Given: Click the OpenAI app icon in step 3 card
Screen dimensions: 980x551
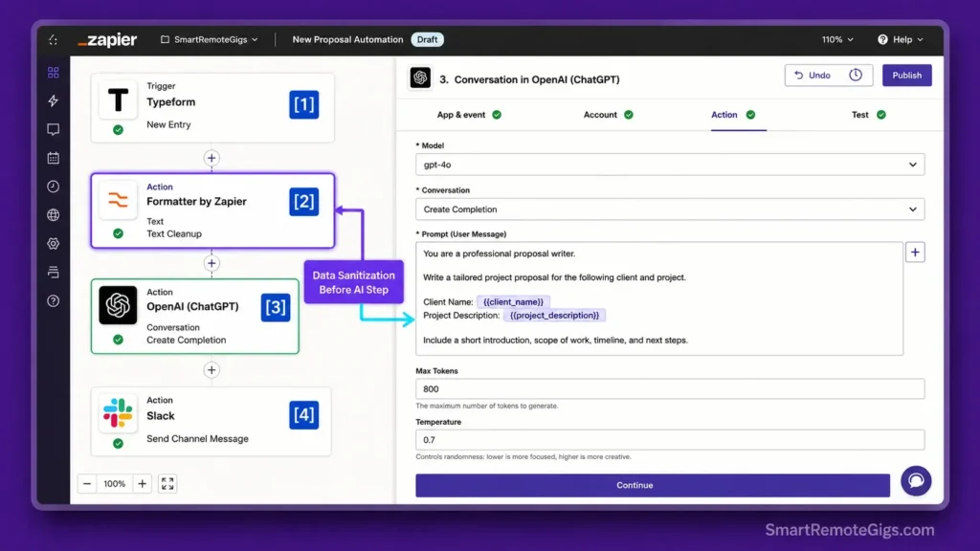Looking at the screenshot, I should [118, 305].
